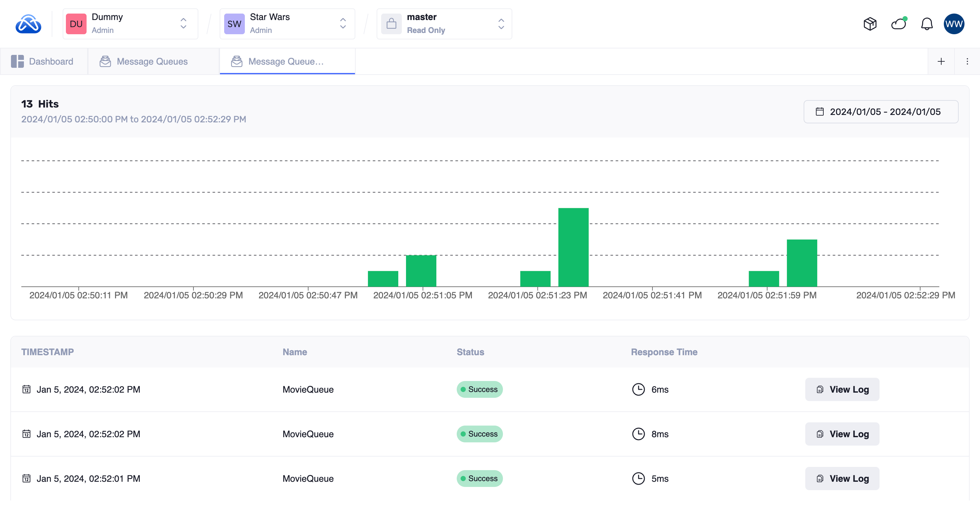Image resolution: width=980 pixels, height=505 pixels.
Task: Open the vertical three-dot tab menu
Action: pyautogui.click(x=967, y=61)
